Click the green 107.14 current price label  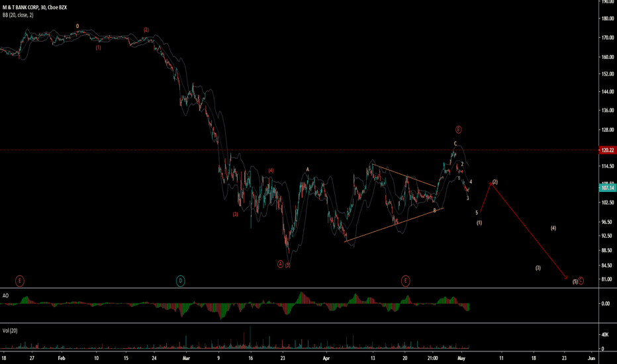pyautogui.click(x=608, y=188)
